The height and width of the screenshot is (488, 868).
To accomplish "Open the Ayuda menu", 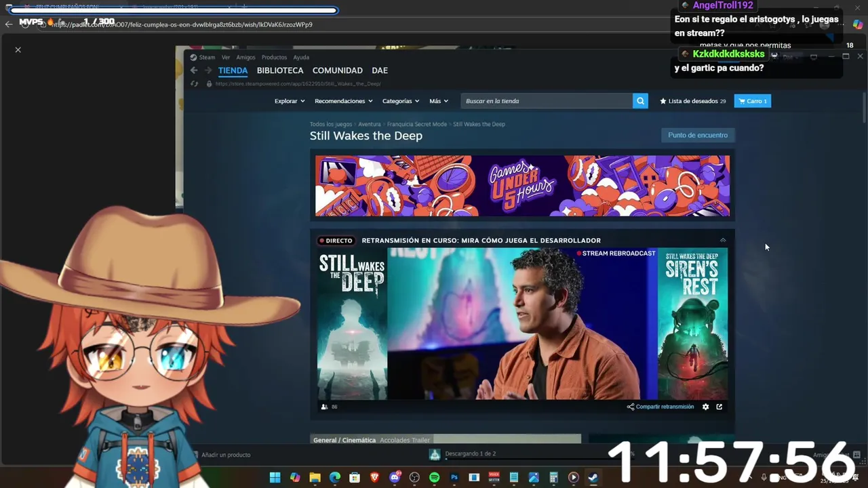I will tap(301, 58).
